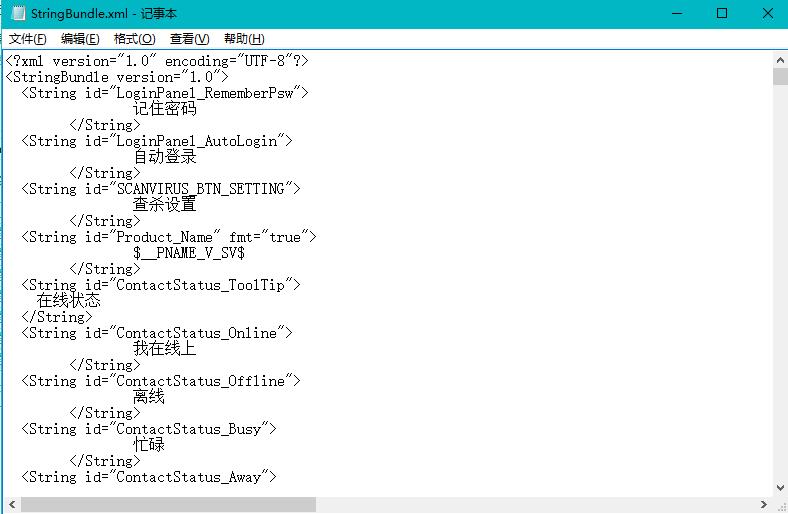Open the 格式(O) menu
Viewport: 788px width, 514px height.
coord(134,39)
